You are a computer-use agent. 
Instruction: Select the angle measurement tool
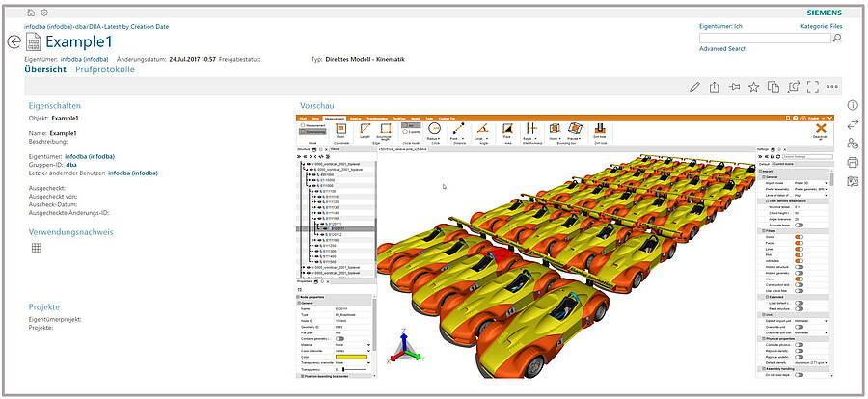tap(482, 131)
